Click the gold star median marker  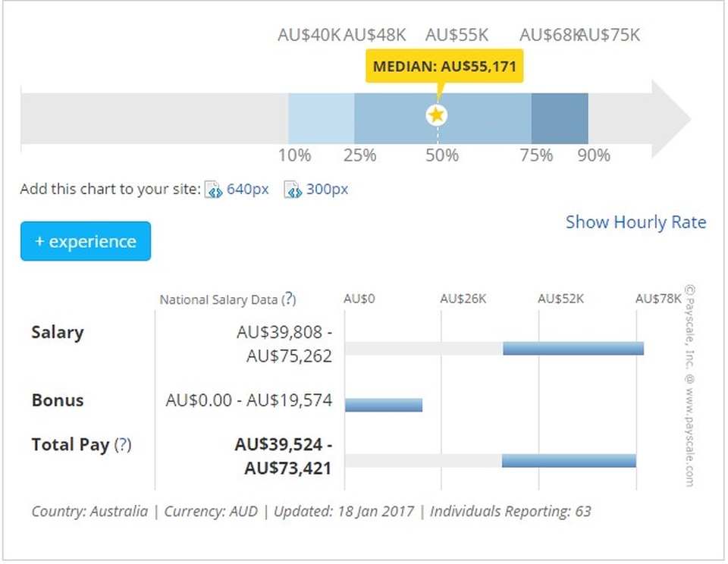pos(437,115)
